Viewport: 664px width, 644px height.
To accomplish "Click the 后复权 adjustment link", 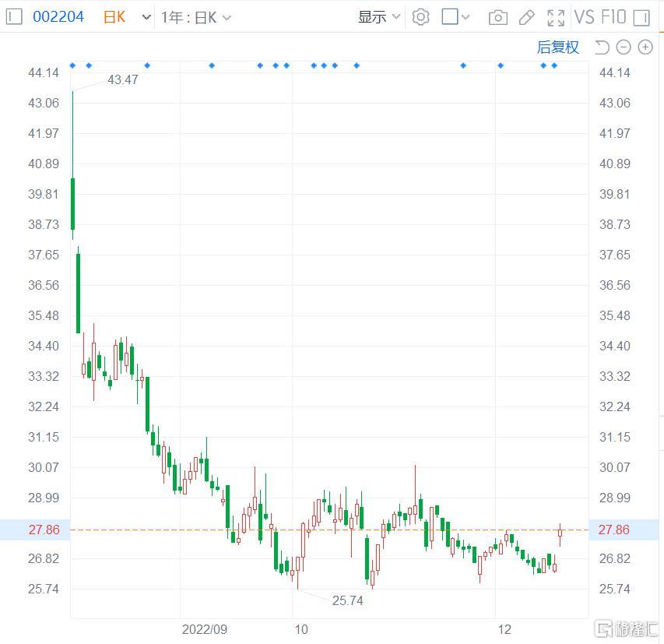I will click(x=557, y=47).
